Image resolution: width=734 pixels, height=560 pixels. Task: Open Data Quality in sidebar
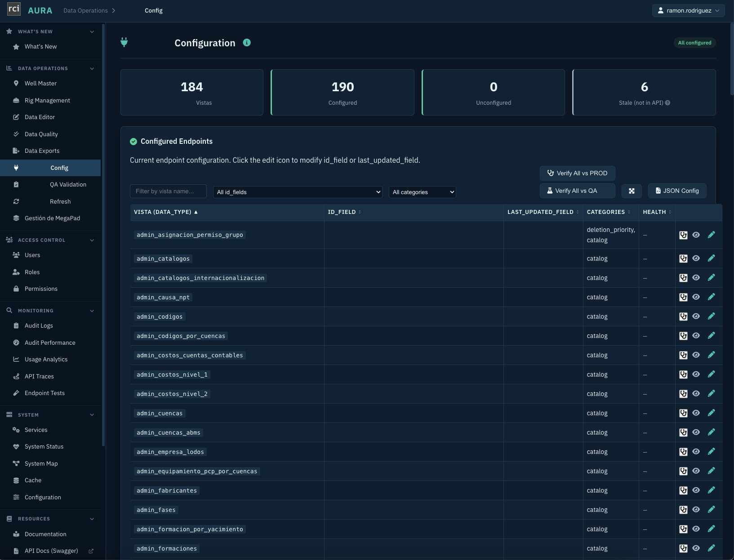50,134
